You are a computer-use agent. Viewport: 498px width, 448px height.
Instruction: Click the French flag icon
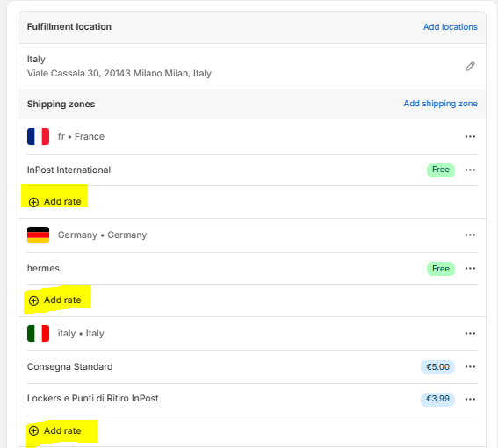pos(38,137)
